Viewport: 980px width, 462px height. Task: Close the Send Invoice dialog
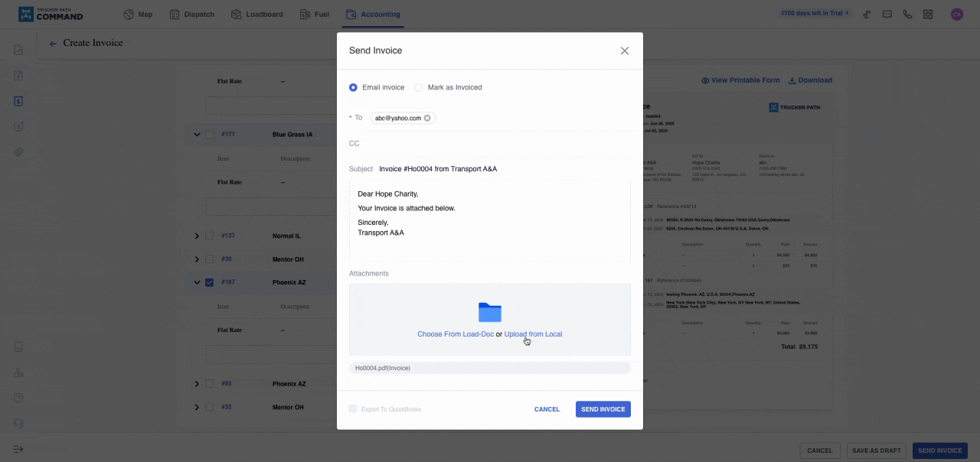pos(624,50)
